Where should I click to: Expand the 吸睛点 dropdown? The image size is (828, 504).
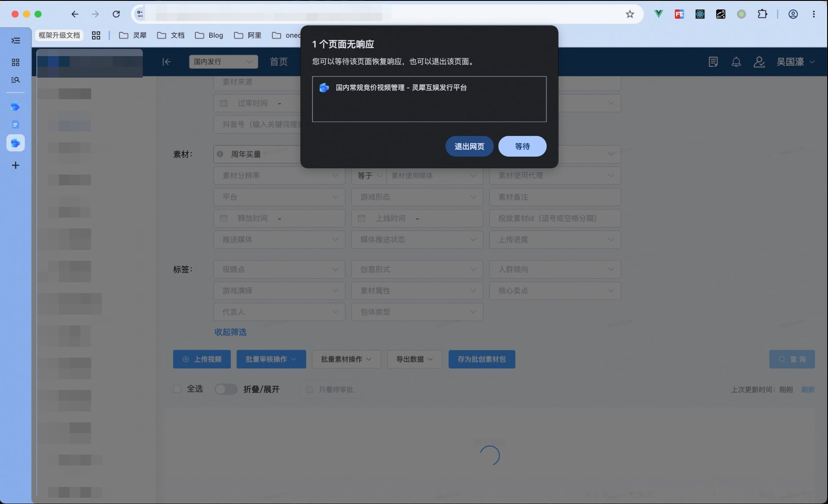[279, 269]
